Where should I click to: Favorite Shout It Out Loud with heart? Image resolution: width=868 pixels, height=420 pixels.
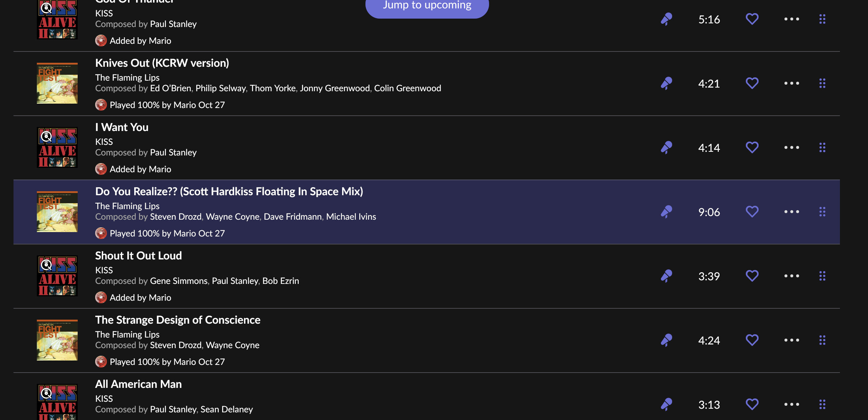752,276
